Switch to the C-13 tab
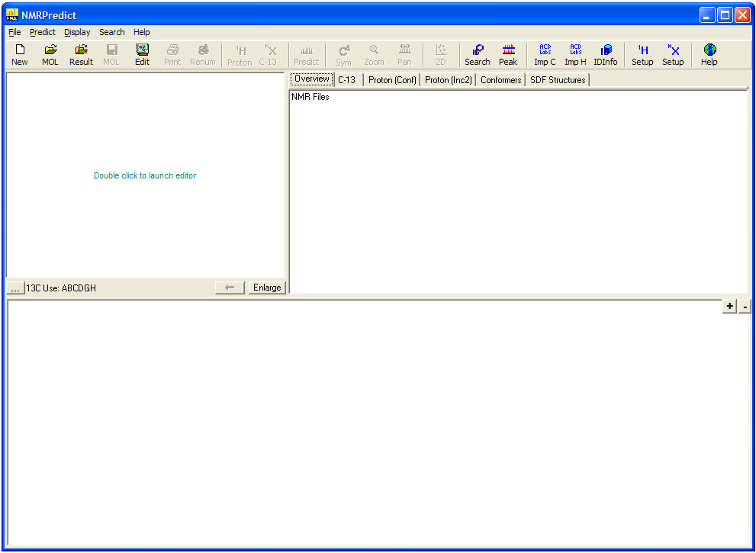The height and width of the screenshot is (553, 756). coord(347,80)
